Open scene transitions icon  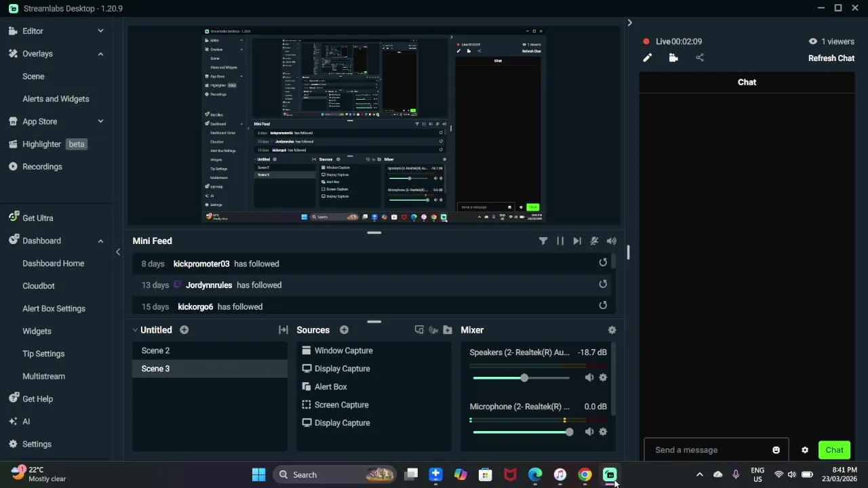283,330
